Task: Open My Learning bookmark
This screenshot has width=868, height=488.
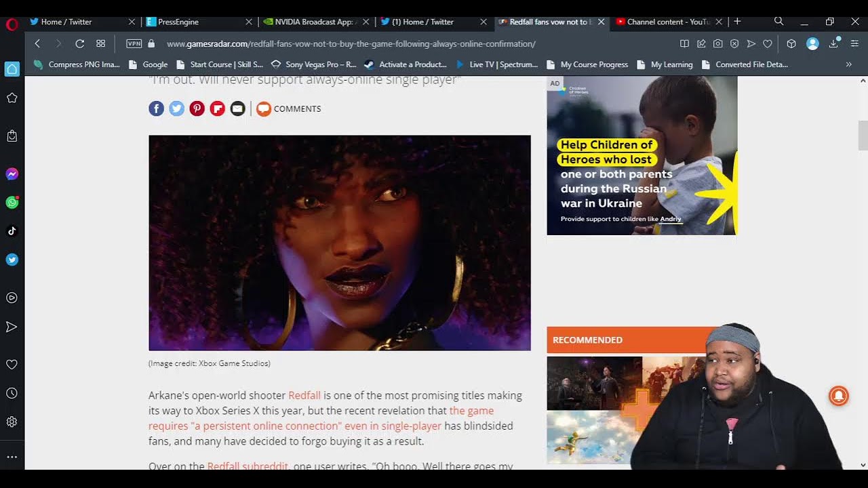Action: coord(665,64)
